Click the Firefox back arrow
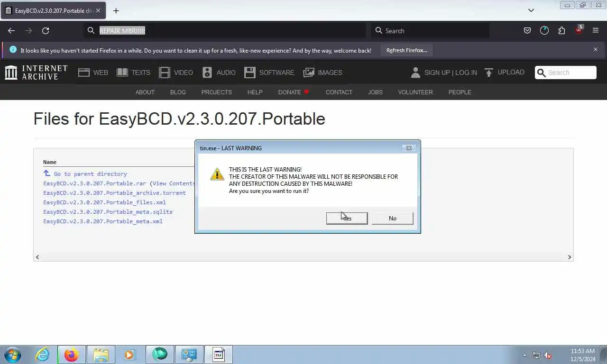This screenshot has height=364, width=607. click(x=11, y=30)
